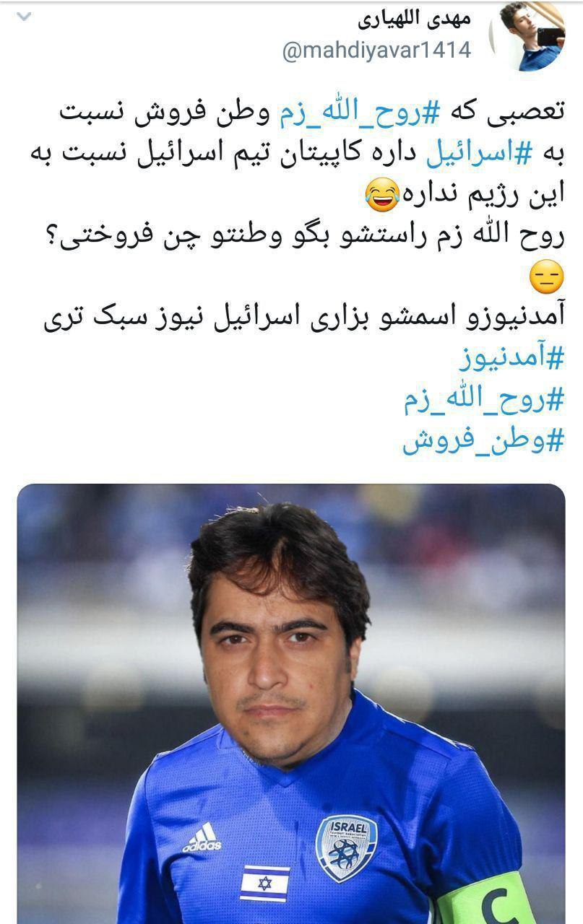Open the attached photo of man in blue jersey
583x924 pixels.
point(291,704)
